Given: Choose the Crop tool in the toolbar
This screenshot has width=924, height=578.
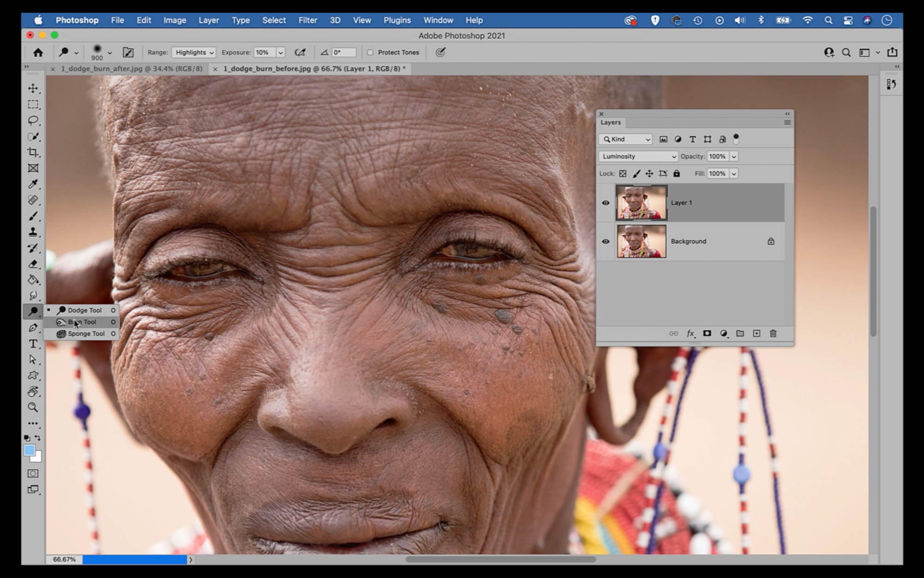Looking at the screenshot, I should pyautogui.click(x=33, y=153).
